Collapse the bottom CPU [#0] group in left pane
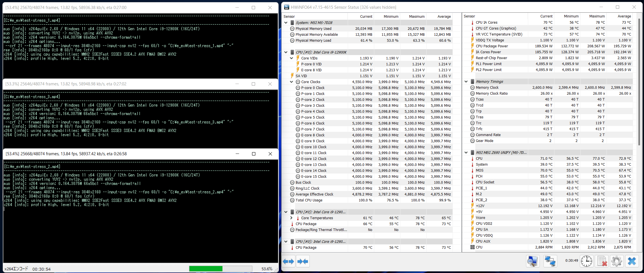 tap(286, 242)
